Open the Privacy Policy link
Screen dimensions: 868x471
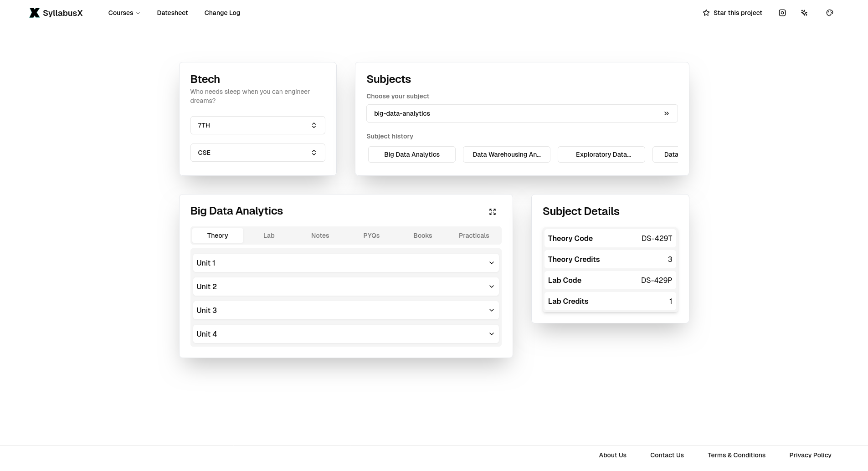pyautogui.click(x=810, y=455)
